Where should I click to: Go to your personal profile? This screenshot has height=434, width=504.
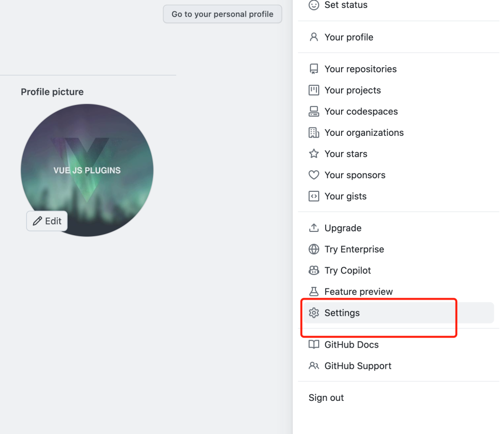(x=222, y=14)
